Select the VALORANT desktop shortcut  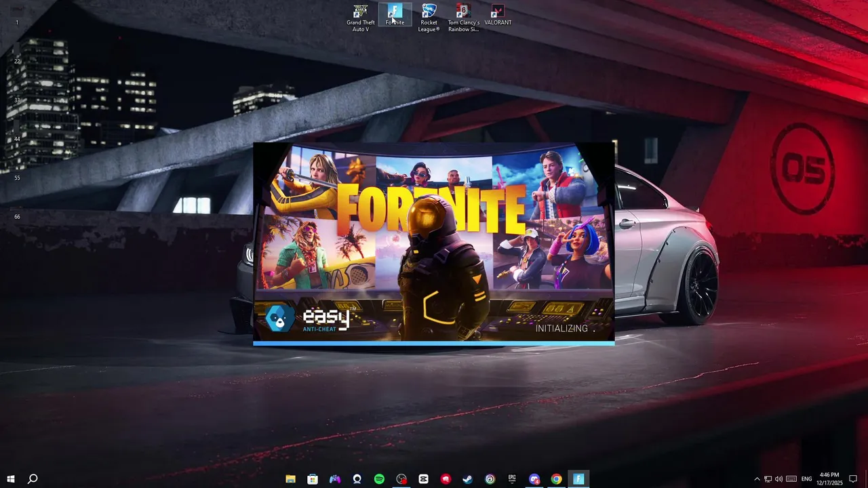pyautogui.click(x=498, y=15)
